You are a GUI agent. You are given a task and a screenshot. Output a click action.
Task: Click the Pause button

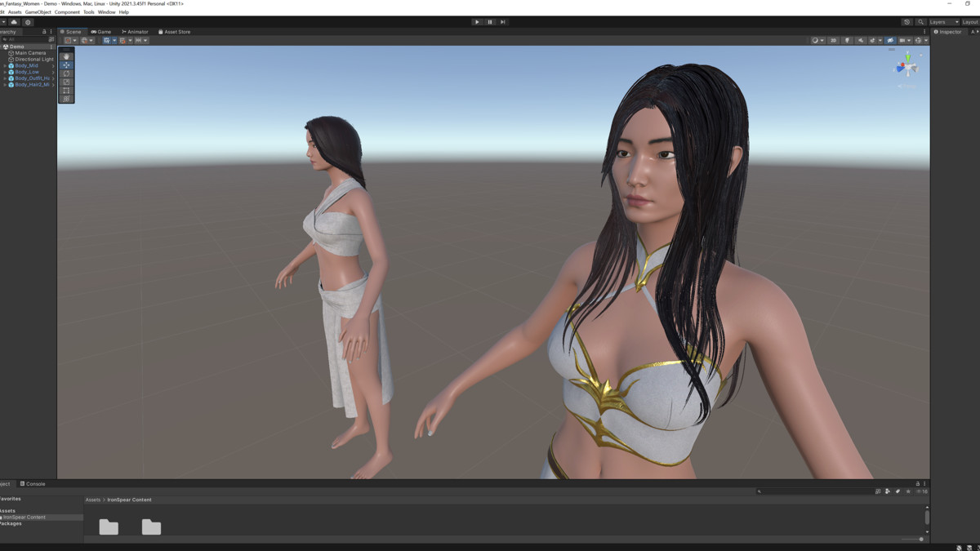[x=490, y=22]
